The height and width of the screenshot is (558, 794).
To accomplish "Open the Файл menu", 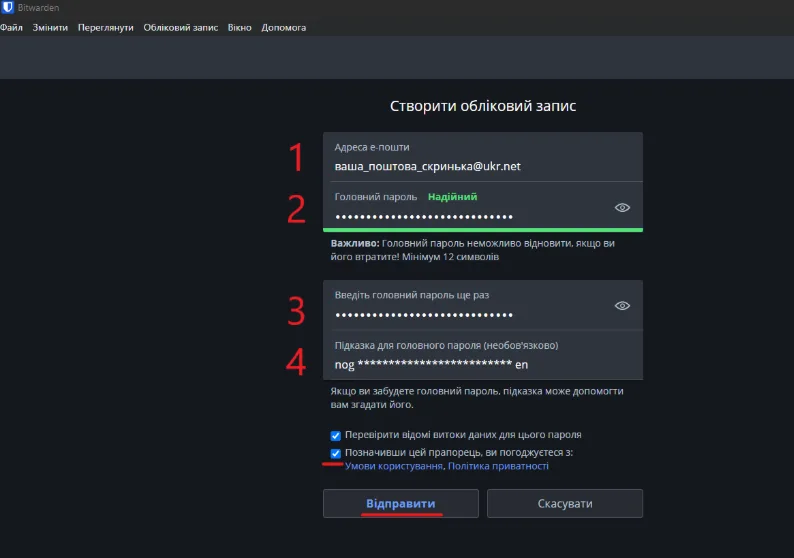I will (x=12, y=27).
